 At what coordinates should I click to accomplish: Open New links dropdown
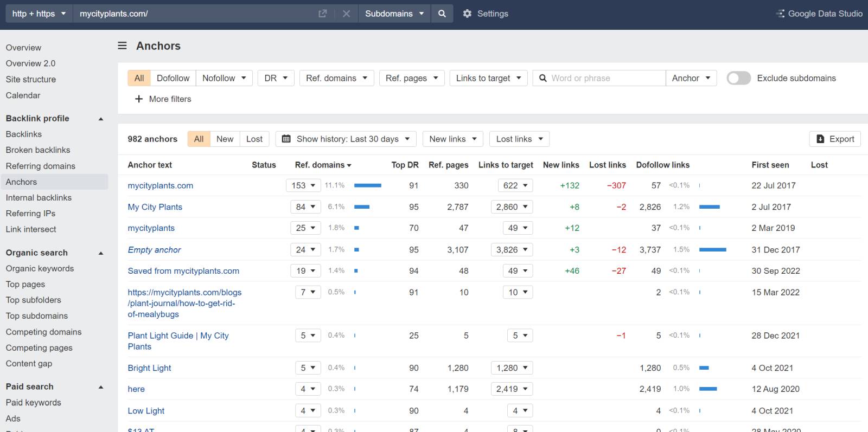[x=453, y=139]
